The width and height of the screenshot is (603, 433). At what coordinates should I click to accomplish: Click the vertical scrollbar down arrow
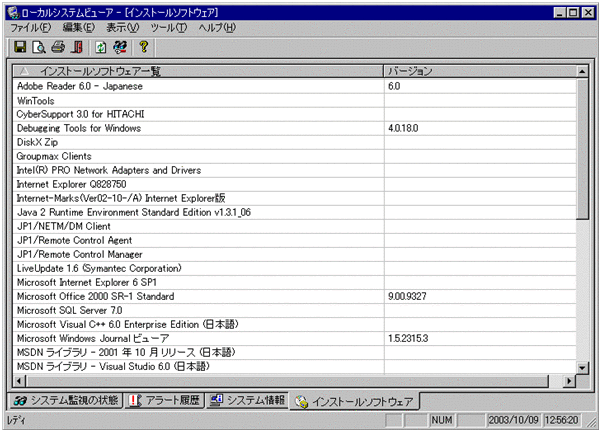pyautogui.click(x=583, y=365)
